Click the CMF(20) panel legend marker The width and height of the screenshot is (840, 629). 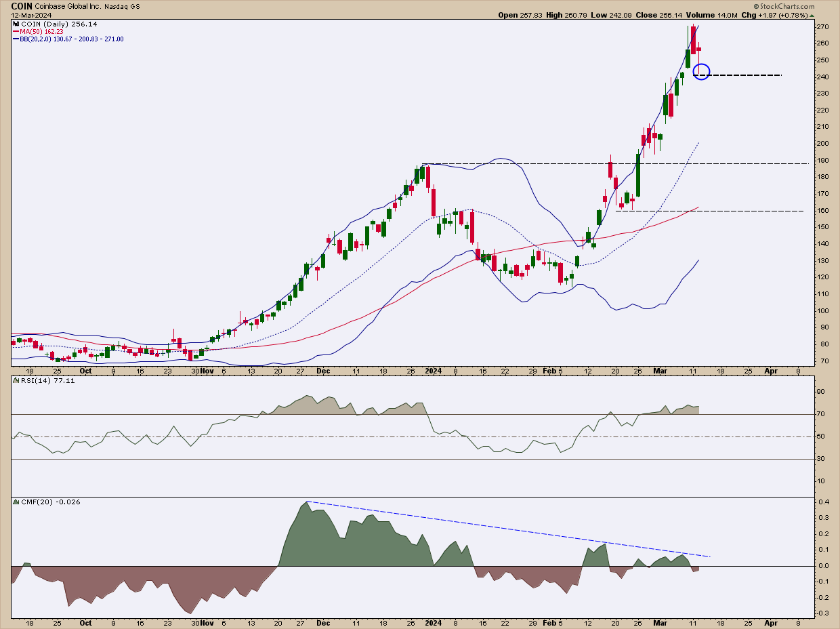(x=15, y=503)
